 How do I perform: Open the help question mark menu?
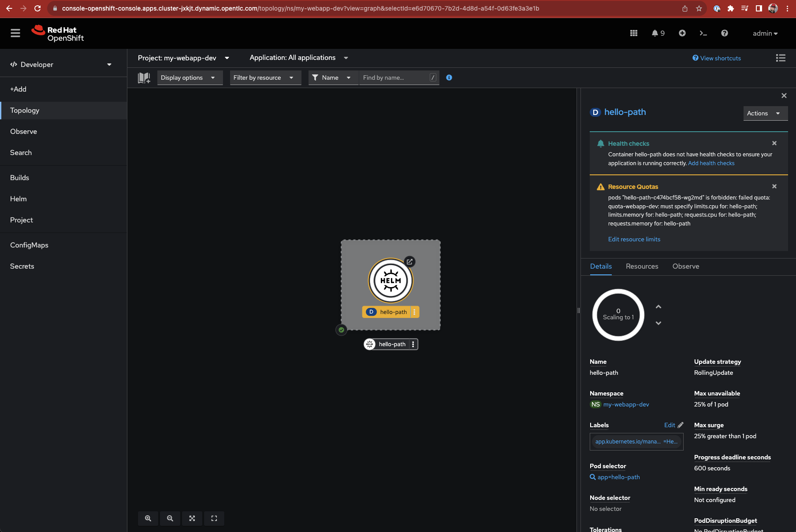click(x=724, y=33)
